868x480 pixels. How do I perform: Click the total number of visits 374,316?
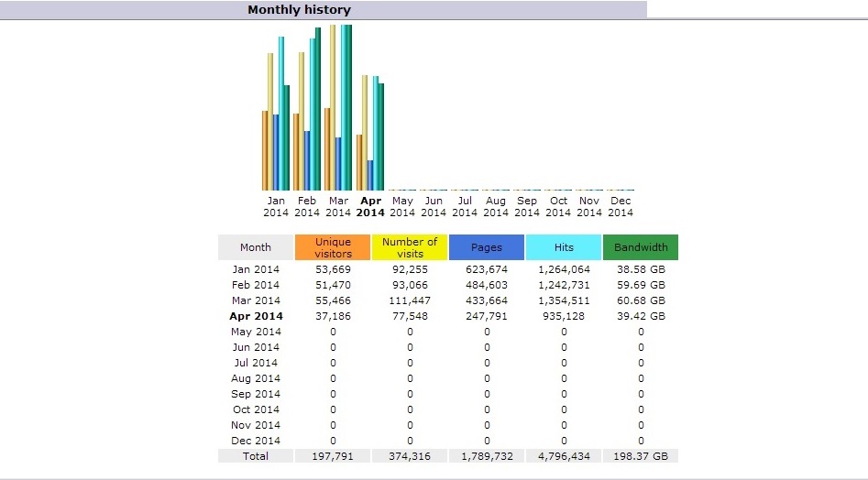[410, 455]
